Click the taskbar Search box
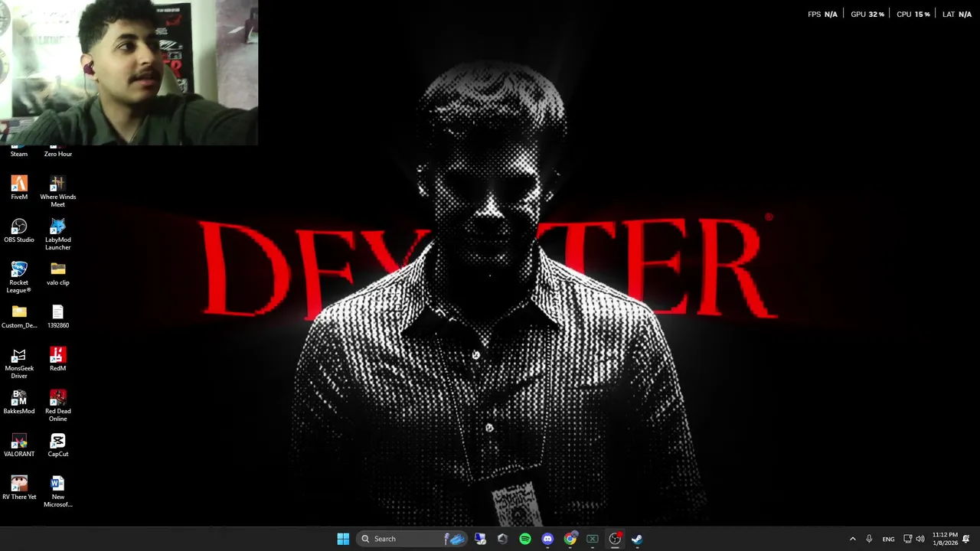 point(412,539)
